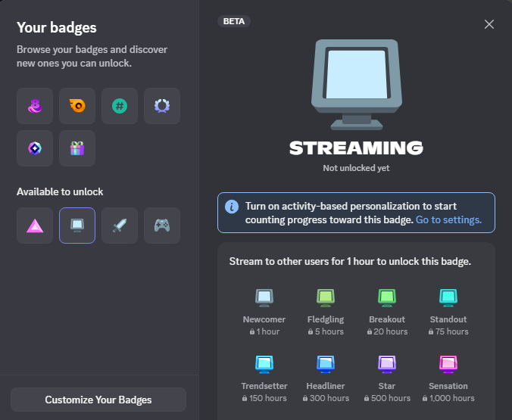The height and width of the screenshot is (420, 512).
Task: Close the badges dialog with X
Action: (x=489, y=24)
